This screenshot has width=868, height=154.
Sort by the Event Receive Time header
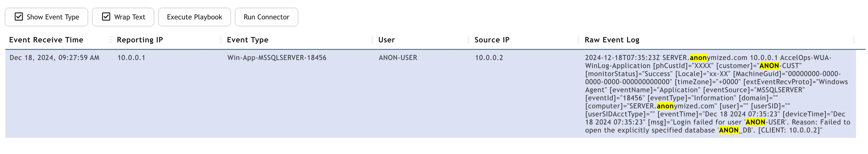[x=46, y=40]
